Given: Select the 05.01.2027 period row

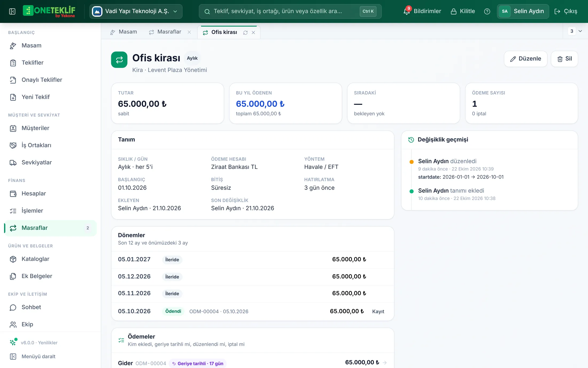Looking at the screenshot, I should click(253, 259).
